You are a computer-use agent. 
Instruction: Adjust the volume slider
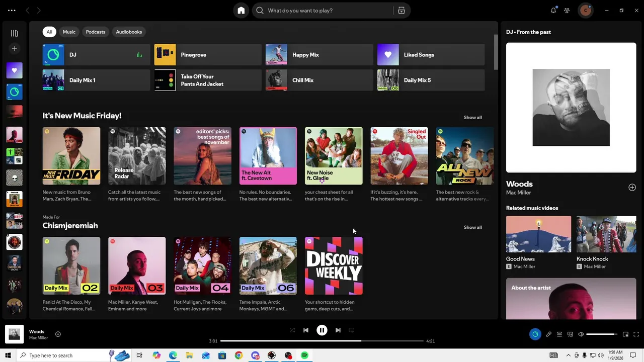tap(602, 334)
